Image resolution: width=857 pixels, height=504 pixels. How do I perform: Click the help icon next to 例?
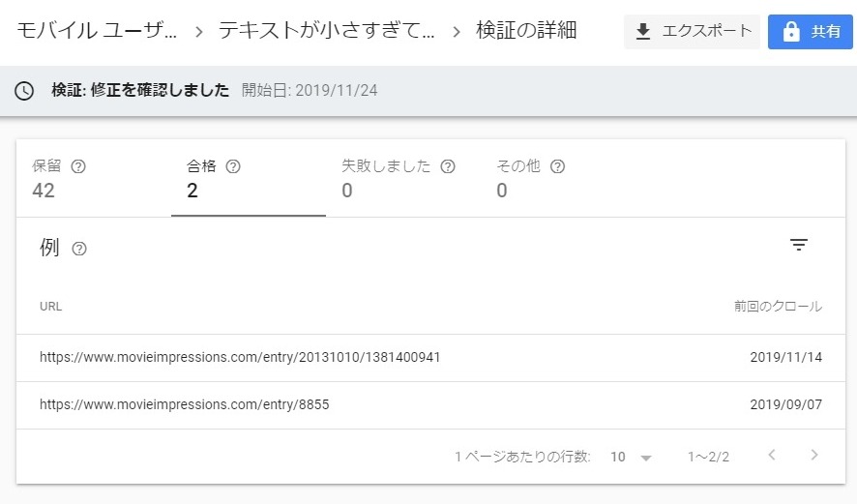coord(79,250)
